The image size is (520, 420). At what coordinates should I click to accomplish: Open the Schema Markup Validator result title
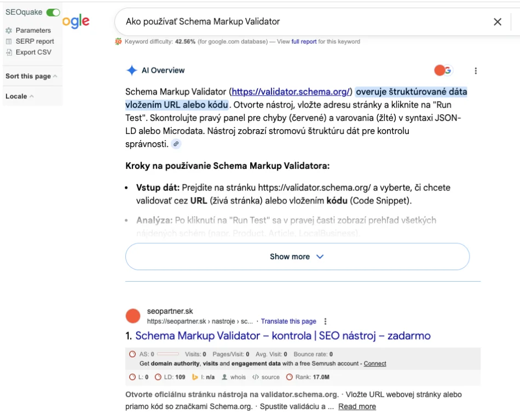(x=282, y=336)
